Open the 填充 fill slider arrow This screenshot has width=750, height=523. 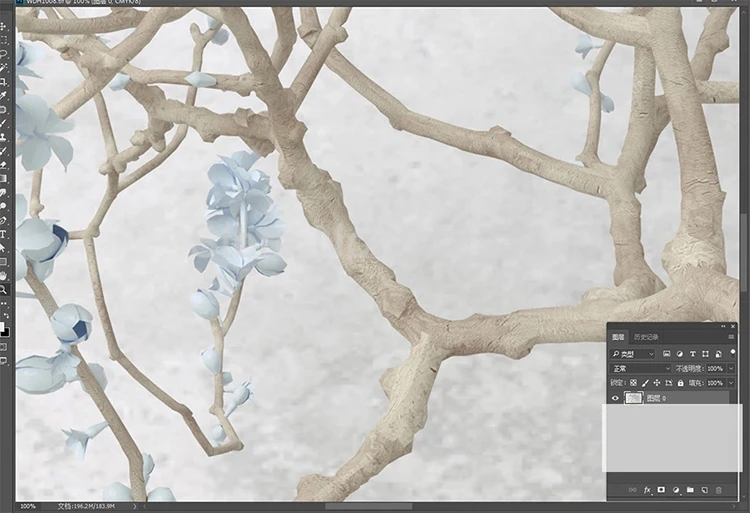pos(731,383)
